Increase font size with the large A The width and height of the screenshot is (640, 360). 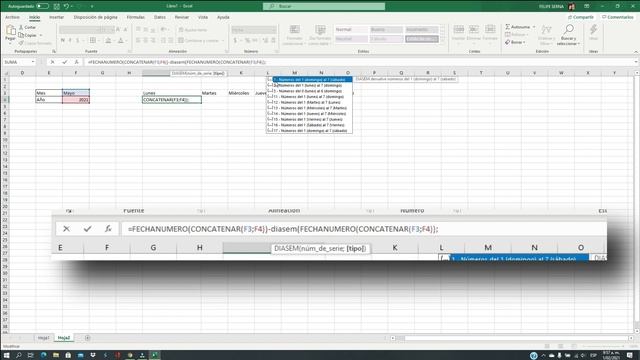coord(118,30)
